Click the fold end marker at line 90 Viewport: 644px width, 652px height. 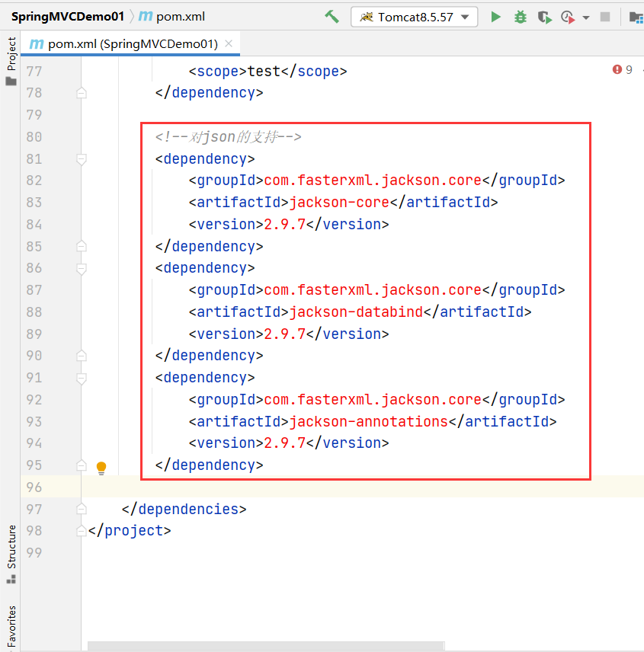82,356
